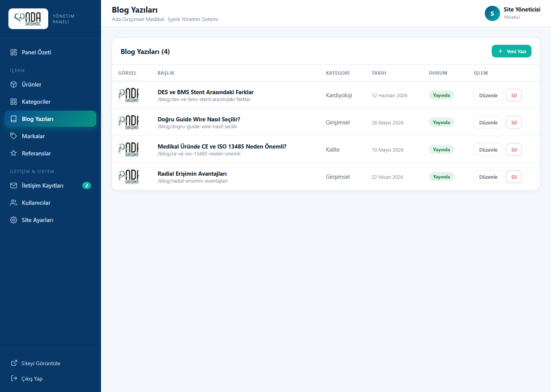Open Referanslar page
This screenshot has height=392, width=551.
(51, 153)
